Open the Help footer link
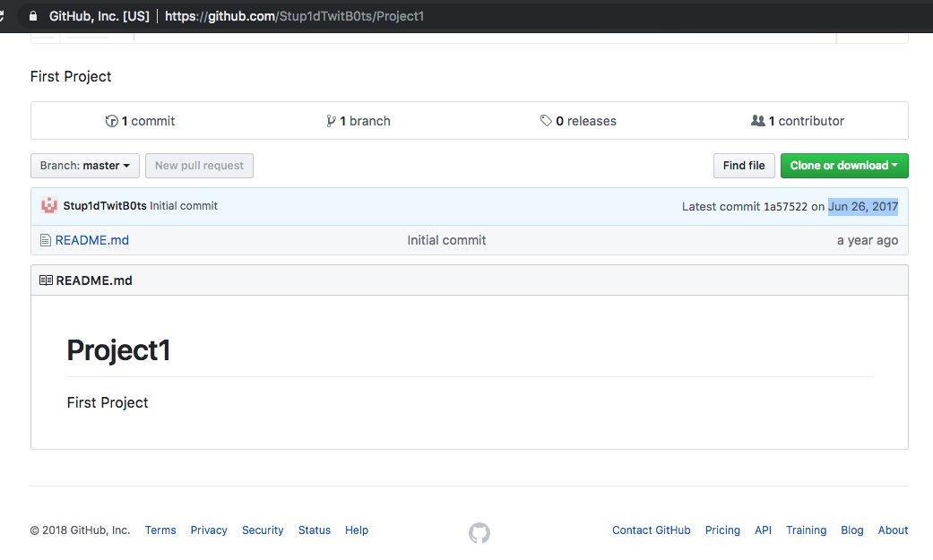The height and width of the screenshot is (560, 933). (x=357, y=530)
